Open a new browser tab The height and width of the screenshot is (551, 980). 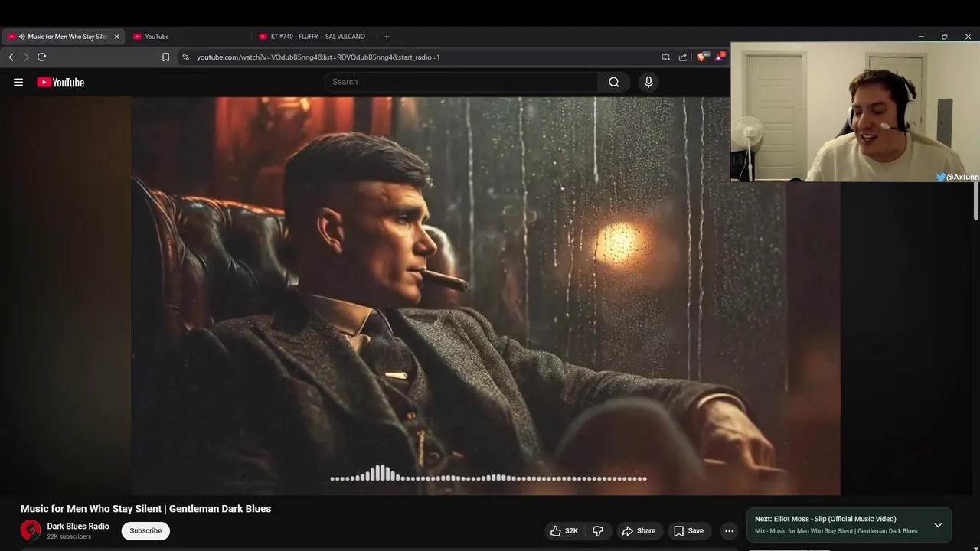pyautogui.click(x=387, y=37)
